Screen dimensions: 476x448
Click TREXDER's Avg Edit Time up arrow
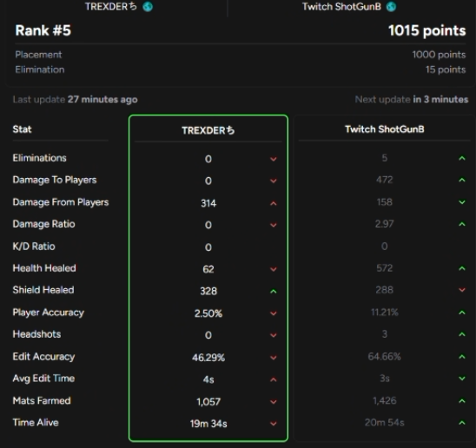coord(274,379)
